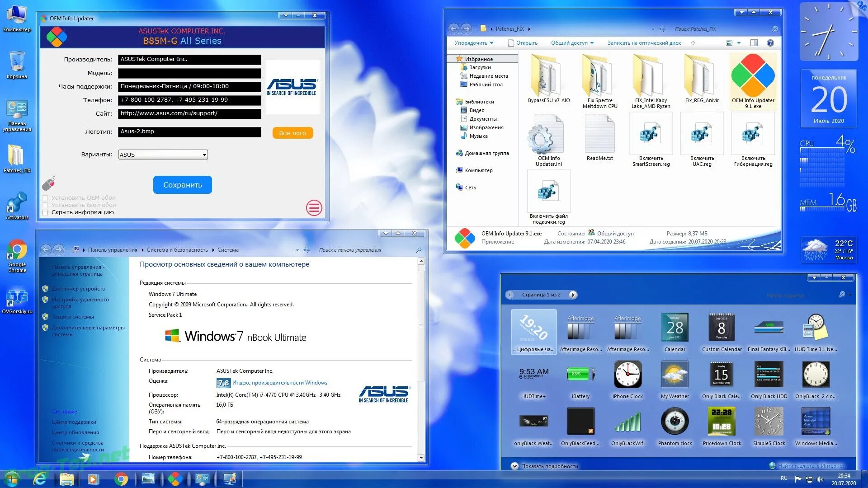868x488 pixels.
Task: Click the Сайт field with asus.com URL
Action: tap(189, 113)
